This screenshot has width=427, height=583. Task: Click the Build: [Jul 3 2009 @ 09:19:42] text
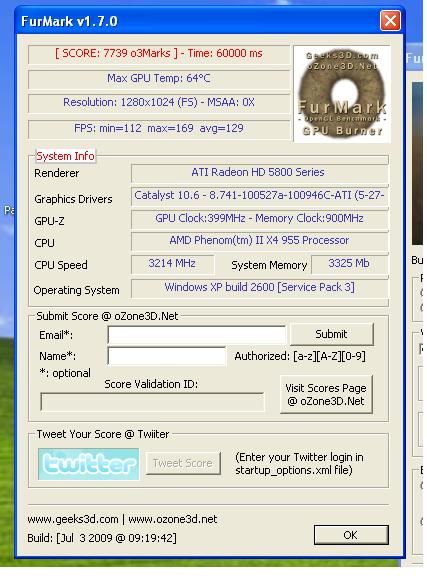click(x=102, y=538)
